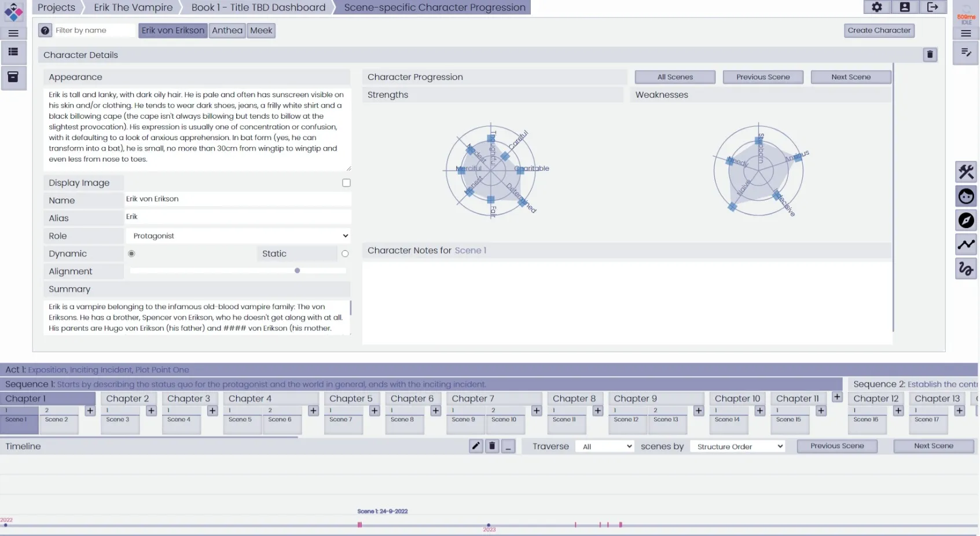The image size is (980, 536).
Task: Open the Traverse dropdown set to All
Action: coord(605,446)
